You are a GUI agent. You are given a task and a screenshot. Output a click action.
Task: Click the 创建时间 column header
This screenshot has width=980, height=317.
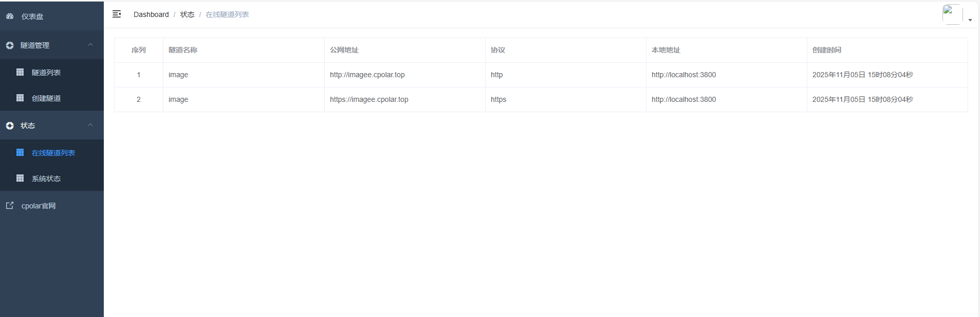click(x=827, y=50)
